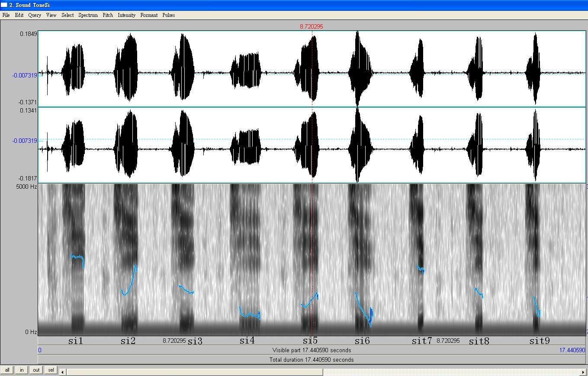The width and height of the screenshot is (588, 376).
Task: Click the red cursor time 8.720295 at top
Action: 312,26
